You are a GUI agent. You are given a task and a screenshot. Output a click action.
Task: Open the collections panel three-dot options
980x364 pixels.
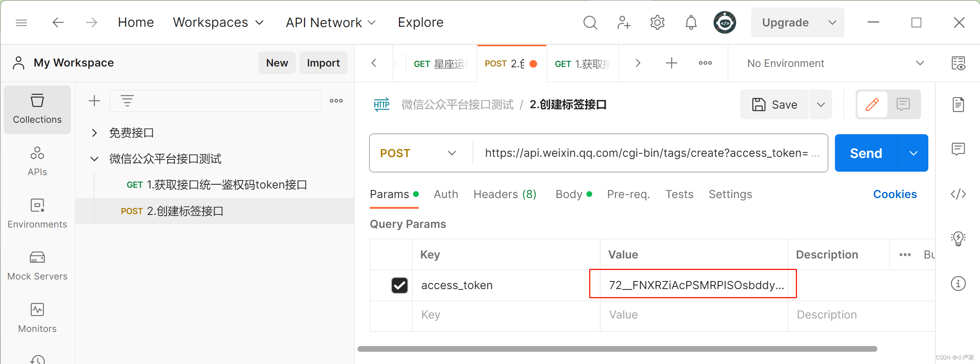(336, 101)
